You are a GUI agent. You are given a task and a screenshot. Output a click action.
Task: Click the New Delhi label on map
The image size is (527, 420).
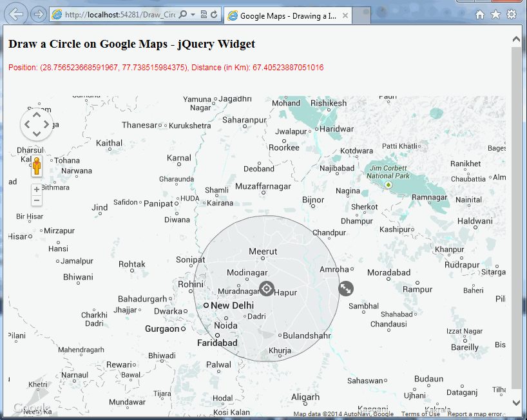click(232, 305)
